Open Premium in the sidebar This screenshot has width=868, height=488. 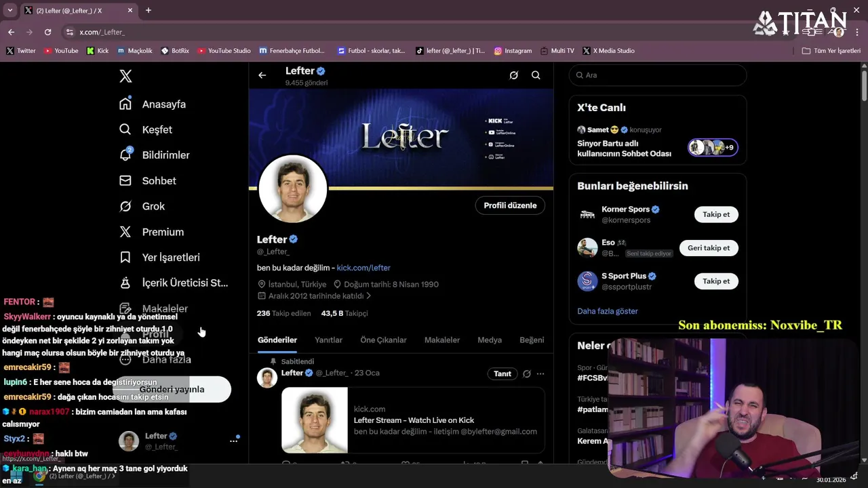pyautogui.click(x=152, y=232)
